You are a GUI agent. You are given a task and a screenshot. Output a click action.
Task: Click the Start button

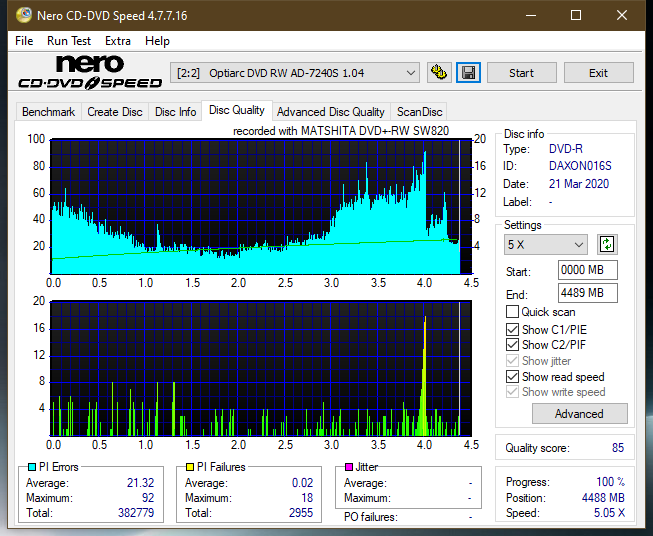tap(521, 73)
